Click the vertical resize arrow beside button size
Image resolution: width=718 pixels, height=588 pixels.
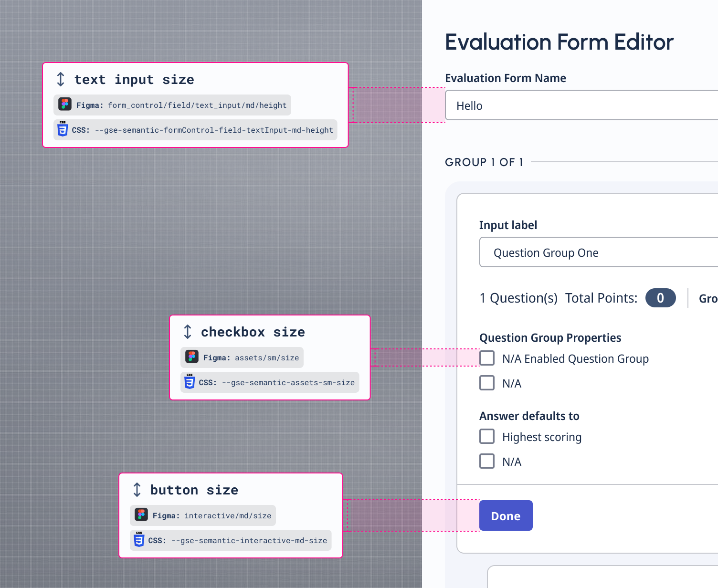137,490
